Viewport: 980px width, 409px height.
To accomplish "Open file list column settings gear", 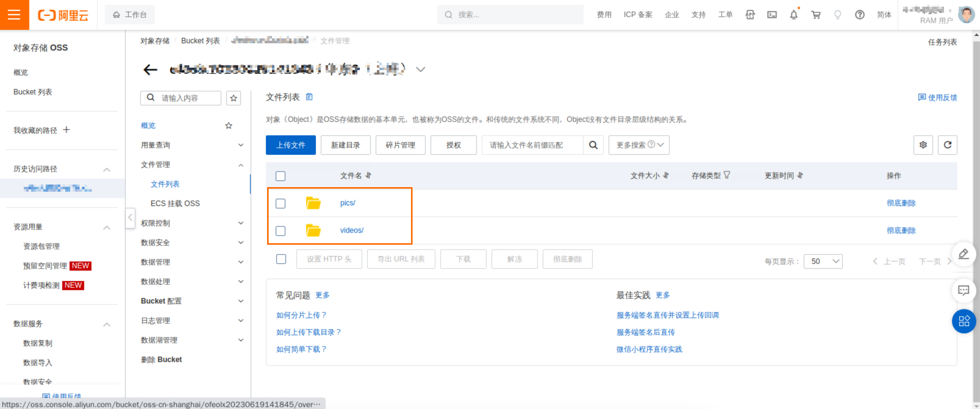I will tap(923, 145).
